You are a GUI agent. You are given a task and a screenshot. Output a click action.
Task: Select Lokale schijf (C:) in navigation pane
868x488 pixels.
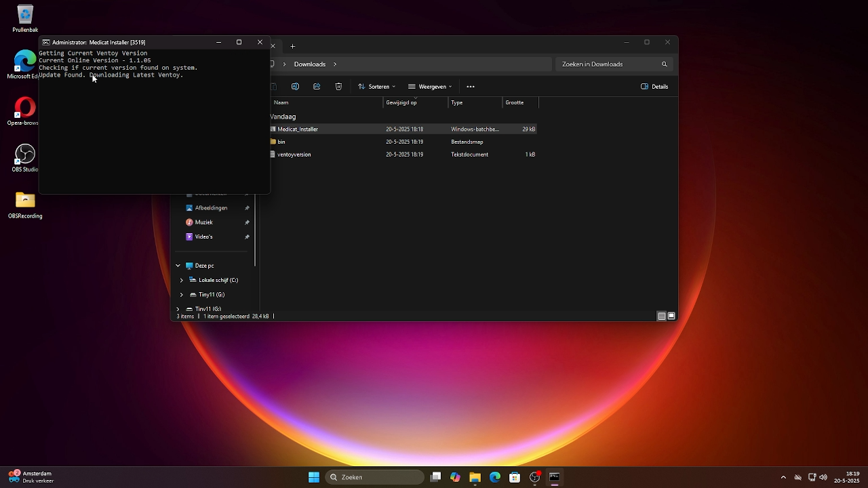click(218, 280)
